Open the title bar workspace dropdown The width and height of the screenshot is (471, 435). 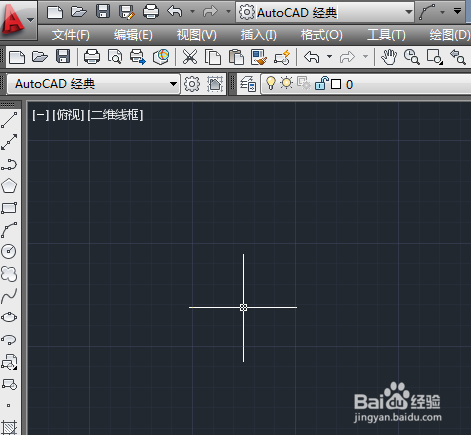pyautogui.click(x=325, y=12)
